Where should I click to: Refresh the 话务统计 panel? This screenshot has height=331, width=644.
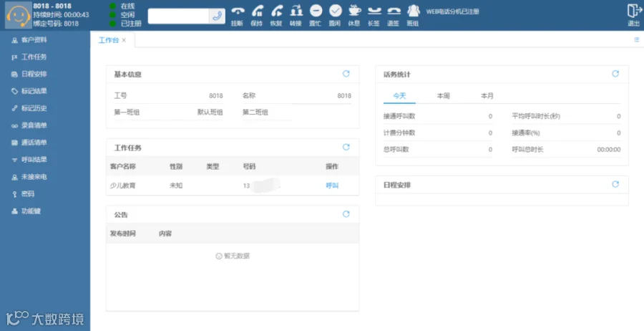[615, 74]
